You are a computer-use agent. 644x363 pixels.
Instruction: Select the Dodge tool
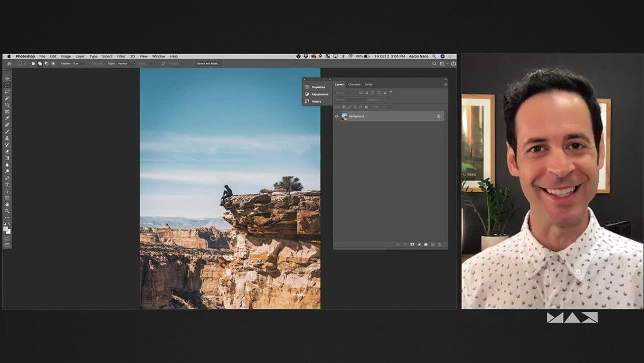7,171
